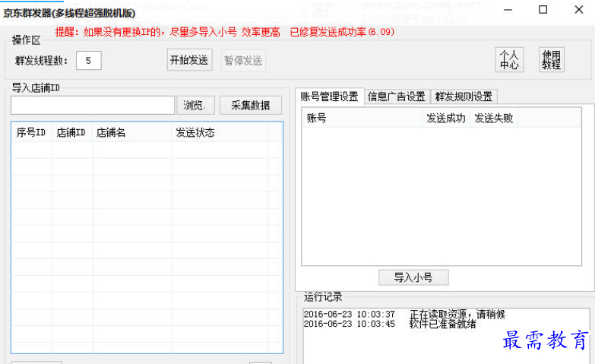
Task: Sort by the 店铺ID column header
Action: point(71,132)
